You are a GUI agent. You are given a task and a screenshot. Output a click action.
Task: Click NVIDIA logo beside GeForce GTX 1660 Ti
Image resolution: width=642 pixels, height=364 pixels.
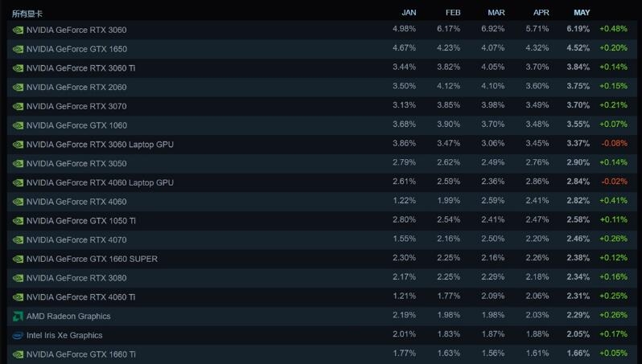click(18, 354)
